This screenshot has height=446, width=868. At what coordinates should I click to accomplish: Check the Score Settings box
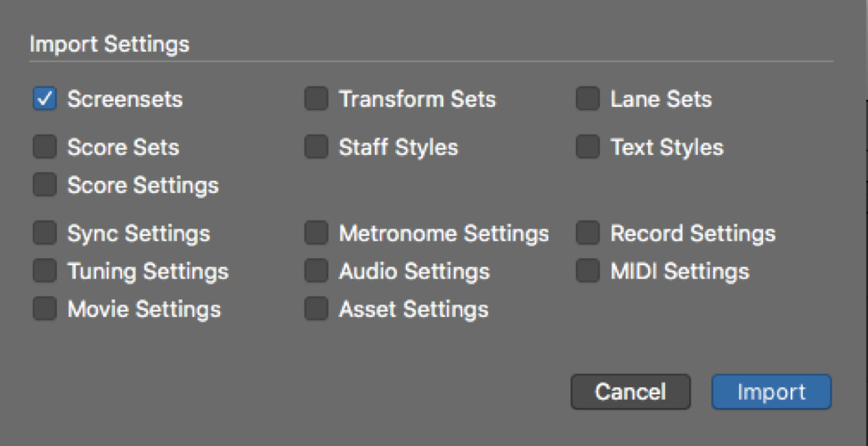click(45, 185)
